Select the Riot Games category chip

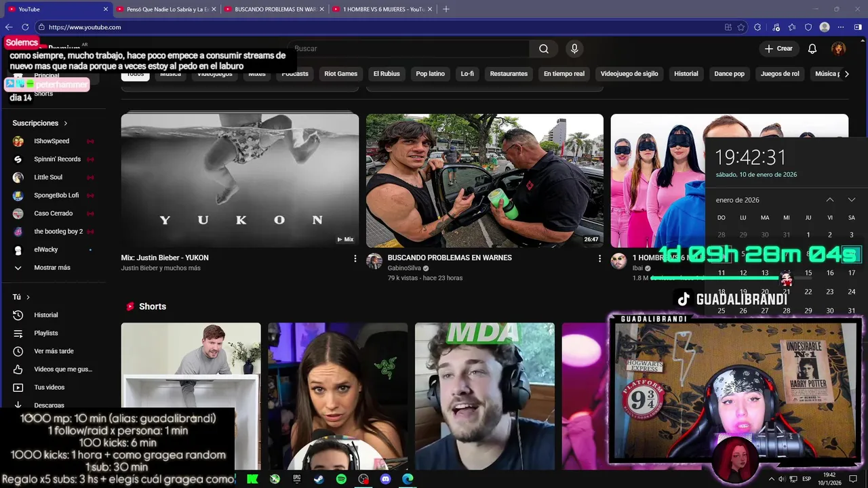tap(341, 74)
